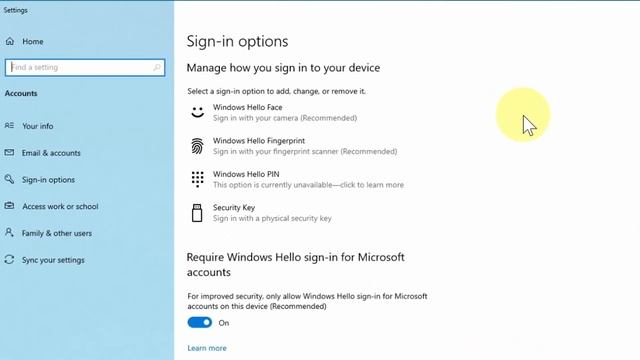Screen dimensions: 640x360
Task: Select Security Key option
Action: pyautogui.click(x=261, y=213)
